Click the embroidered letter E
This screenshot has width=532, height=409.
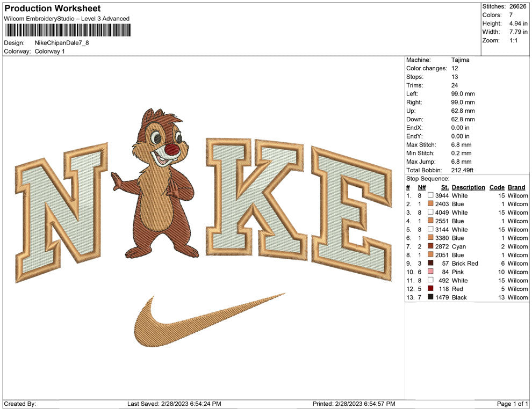(352, 214)
